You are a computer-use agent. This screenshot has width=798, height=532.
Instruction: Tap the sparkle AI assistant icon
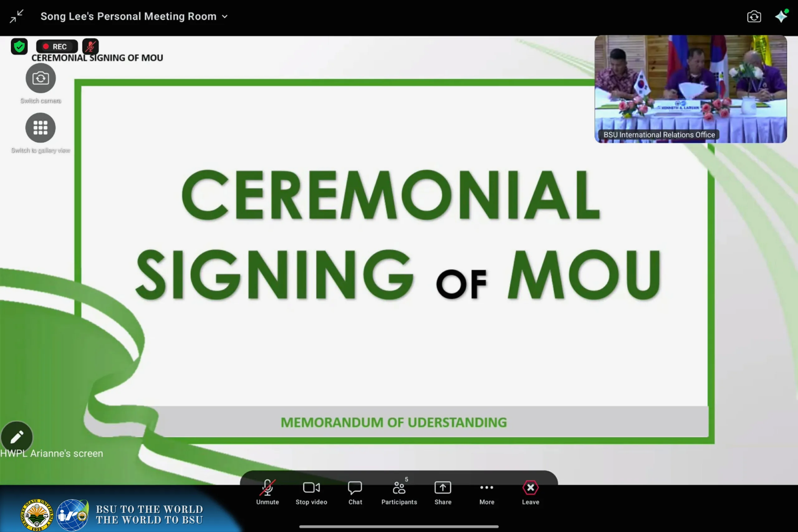tap(782, 16)
